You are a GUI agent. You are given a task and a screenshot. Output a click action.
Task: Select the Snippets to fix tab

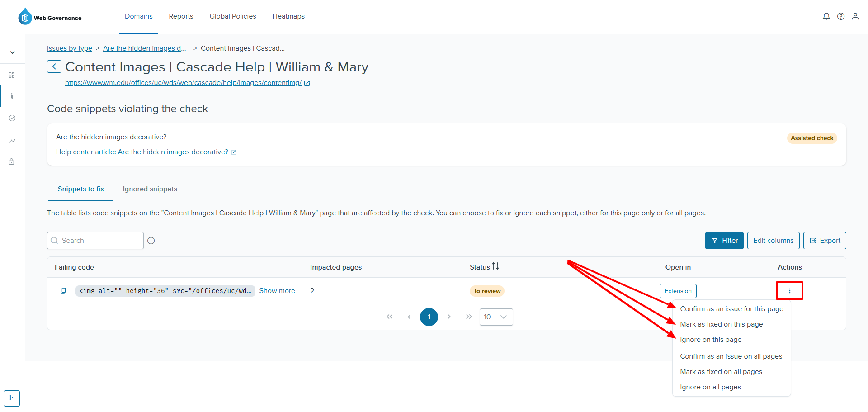(x=80, y=189)
